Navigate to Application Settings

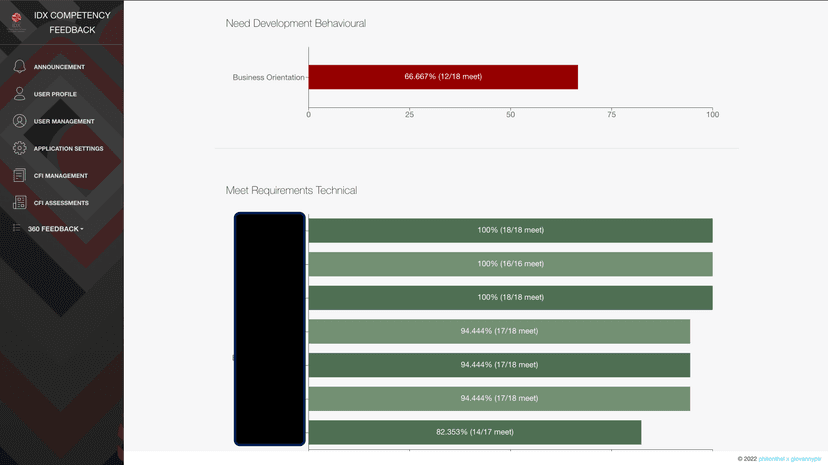pyautogui.click(x=69, y=149)
